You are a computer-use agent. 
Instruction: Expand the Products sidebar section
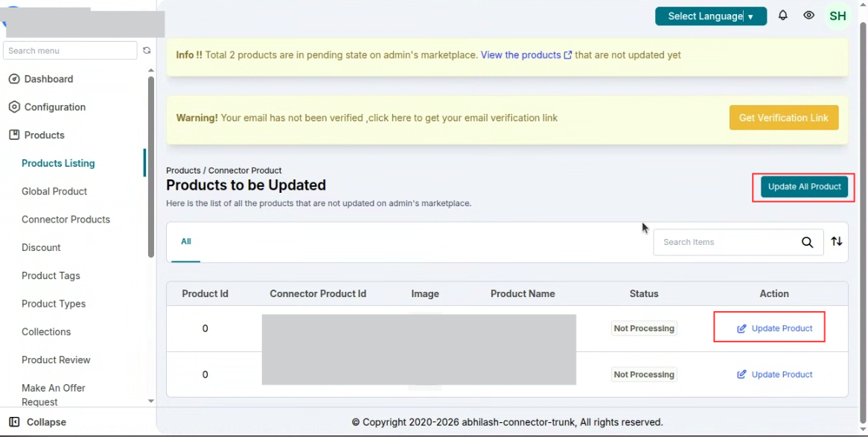pos(44,135)
